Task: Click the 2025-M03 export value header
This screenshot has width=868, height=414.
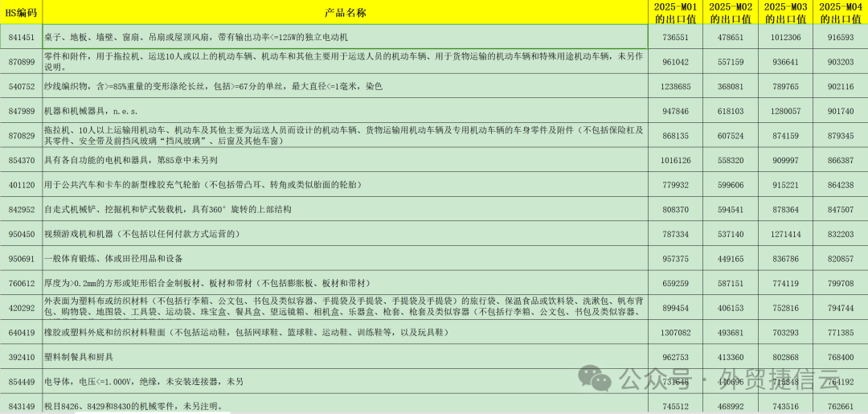Action: [784, 13]
